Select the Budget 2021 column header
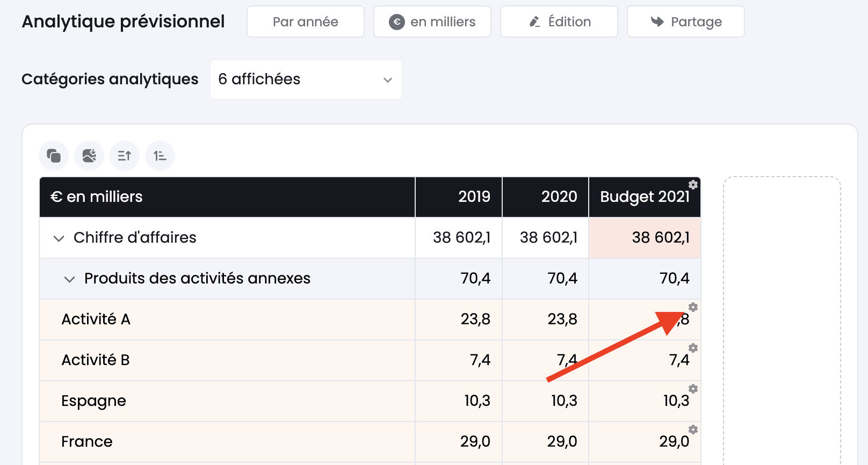868x465 pixels. tap(645, 197)
